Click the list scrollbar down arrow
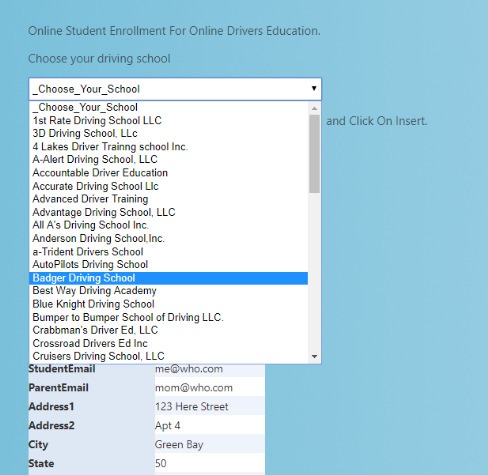This screenshot has width=488, height=475. (x=314, y=357)
